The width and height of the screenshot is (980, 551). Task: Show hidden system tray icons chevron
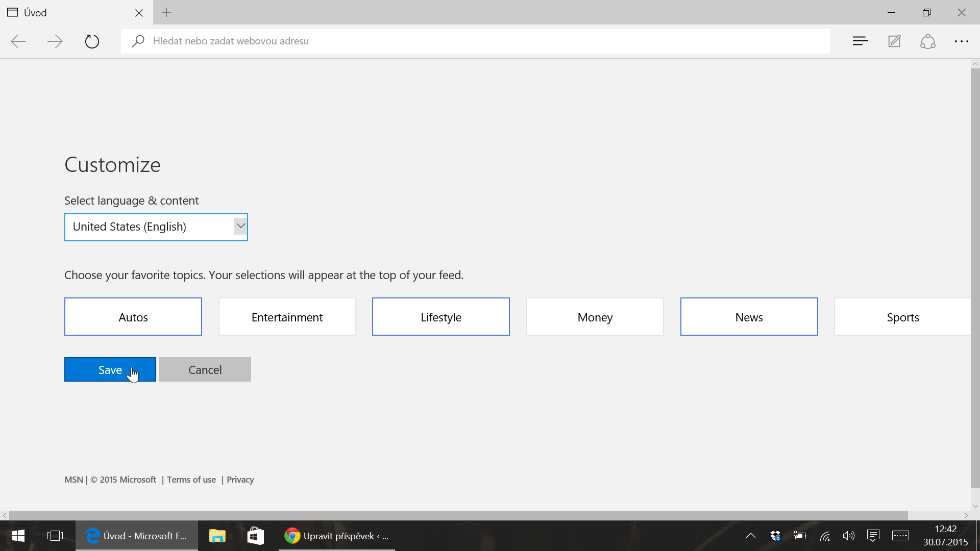click(750, 536)
